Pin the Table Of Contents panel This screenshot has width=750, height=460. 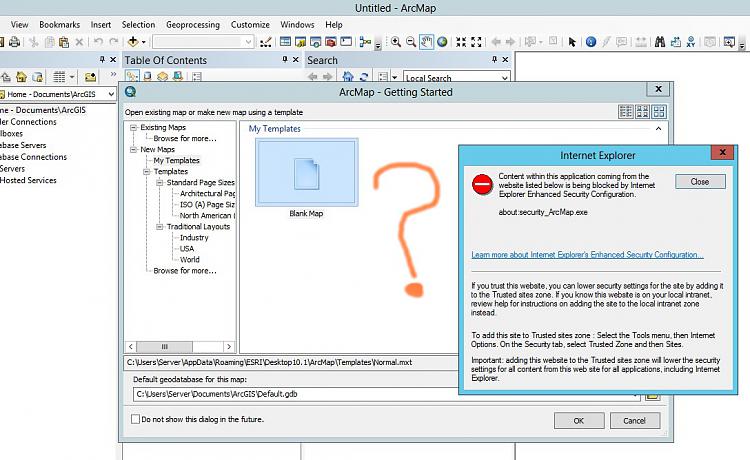285,59
